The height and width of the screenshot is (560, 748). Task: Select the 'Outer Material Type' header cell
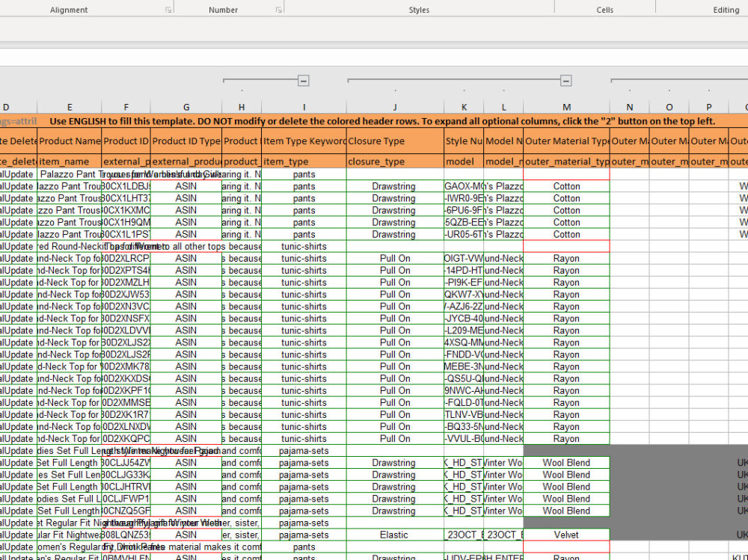tap(566, 141)
